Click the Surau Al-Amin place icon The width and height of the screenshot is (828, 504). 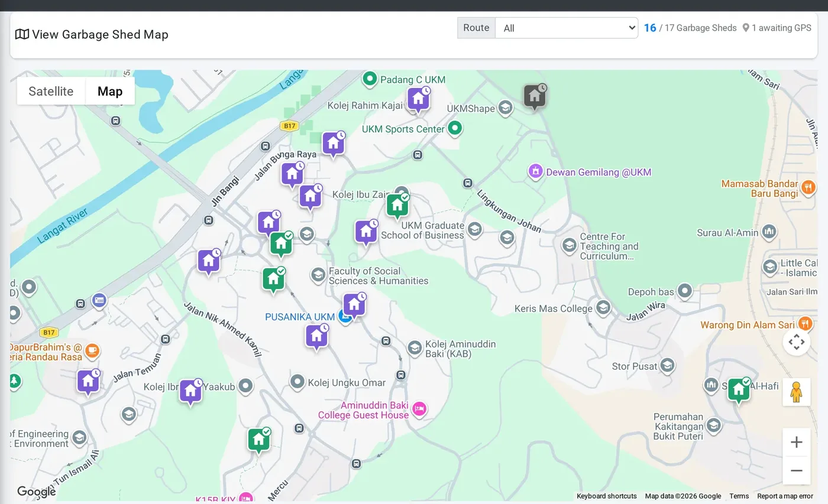[769, 232]
